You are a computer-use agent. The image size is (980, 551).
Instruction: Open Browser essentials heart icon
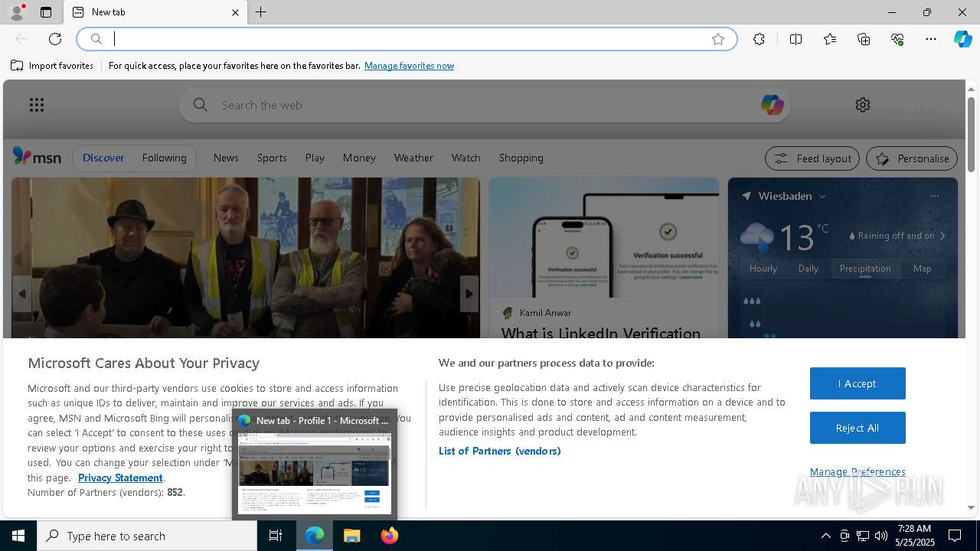[x=897, y=39]
